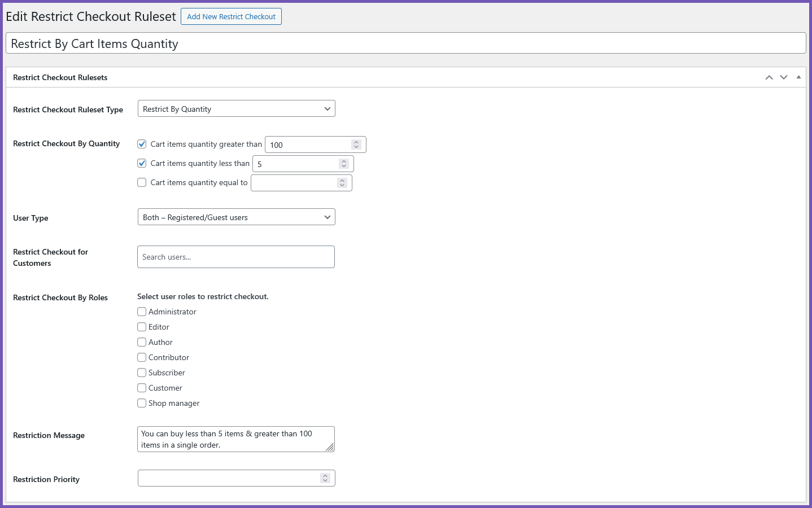Image resolution: width=812 pixels, height=508 pixels.
Task: Click the Restriction Message resize handle
Action: point(330,447)
